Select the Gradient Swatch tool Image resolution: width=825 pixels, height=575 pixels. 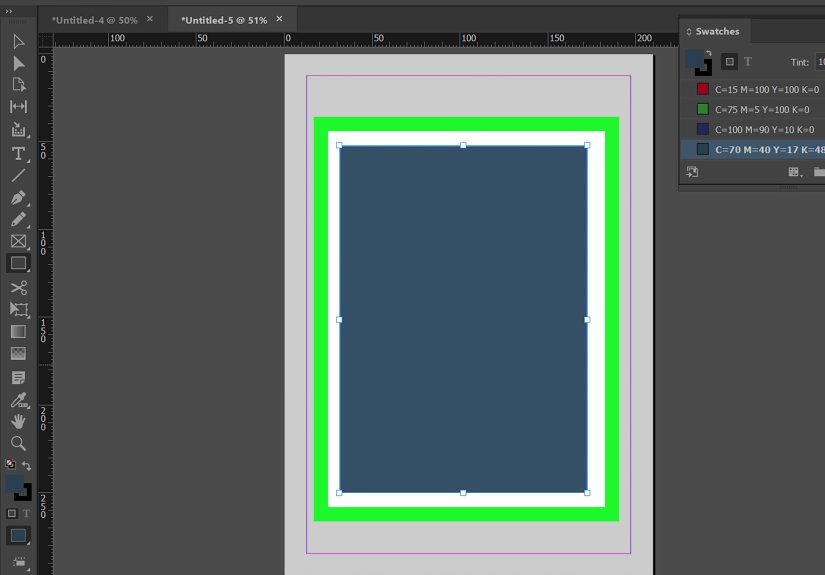coord(18,331)
